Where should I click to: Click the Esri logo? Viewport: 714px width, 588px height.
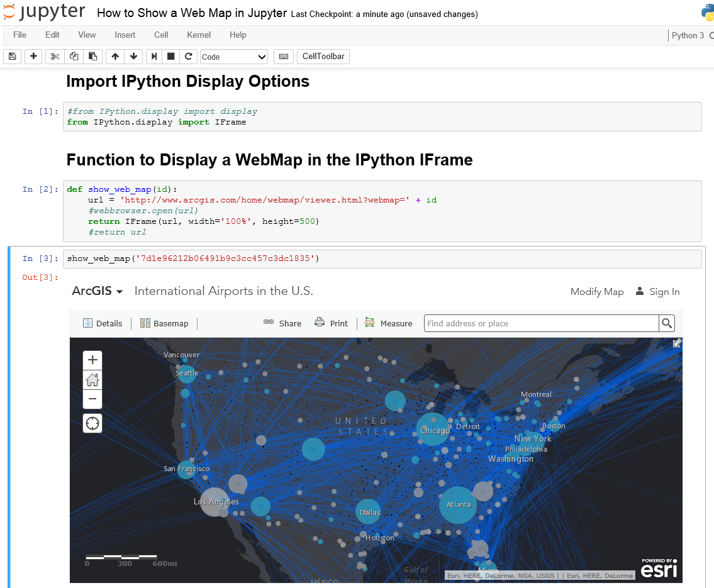[659, 567]
